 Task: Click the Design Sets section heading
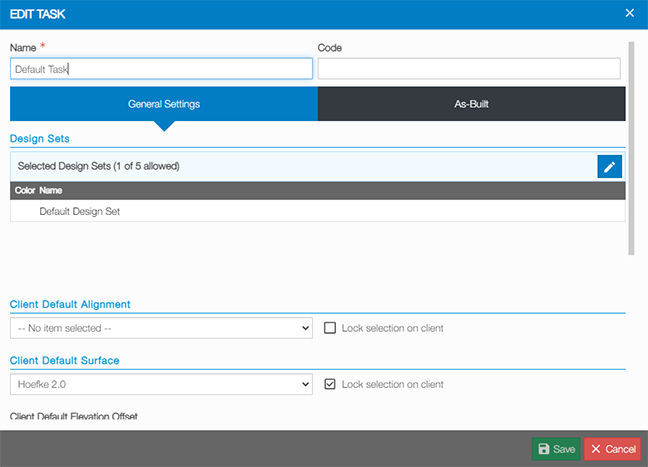pos(40,138)
